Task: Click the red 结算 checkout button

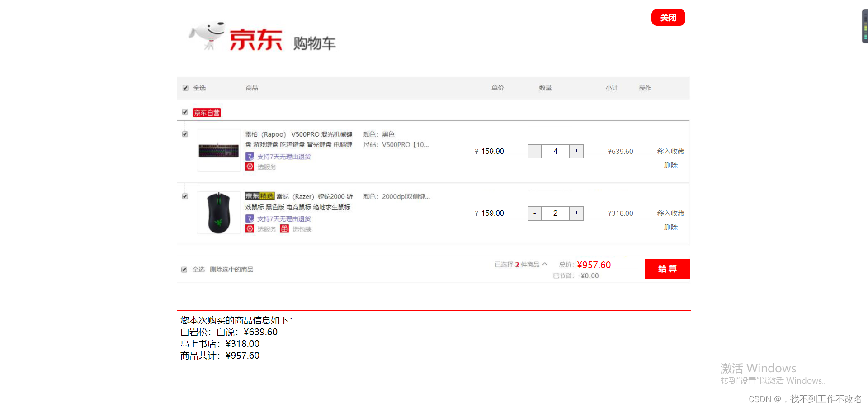Action: 667,269
